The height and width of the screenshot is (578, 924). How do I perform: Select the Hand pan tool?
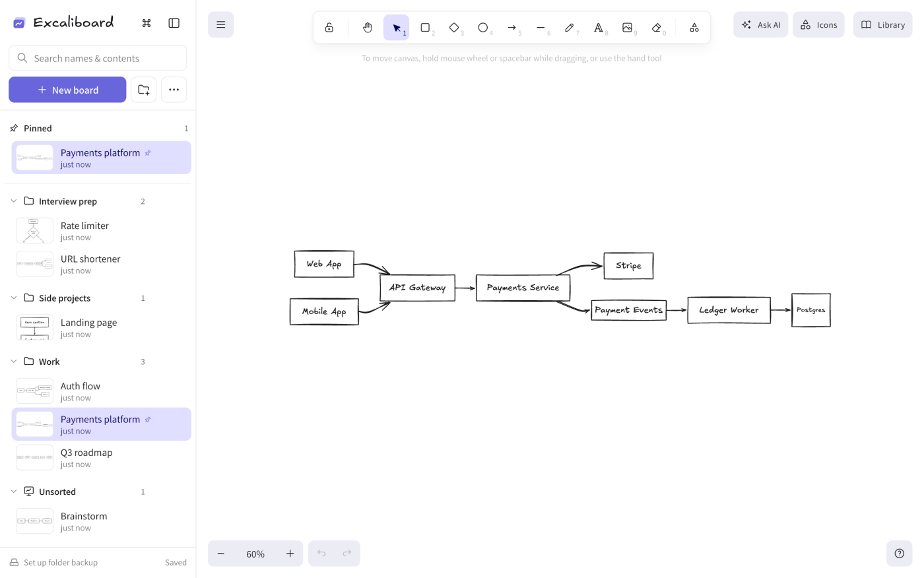point(368,28)
